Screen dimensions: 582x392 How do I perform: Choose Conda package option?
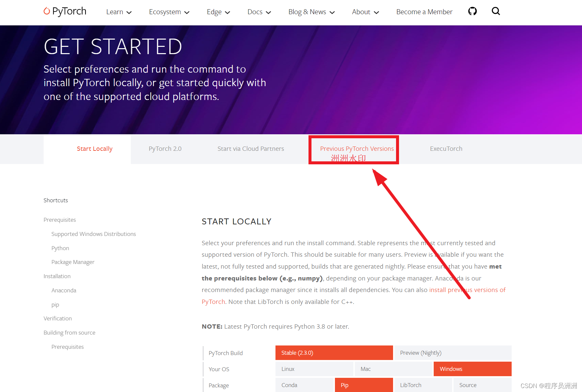pyautogui.click(x=304, y=385)
